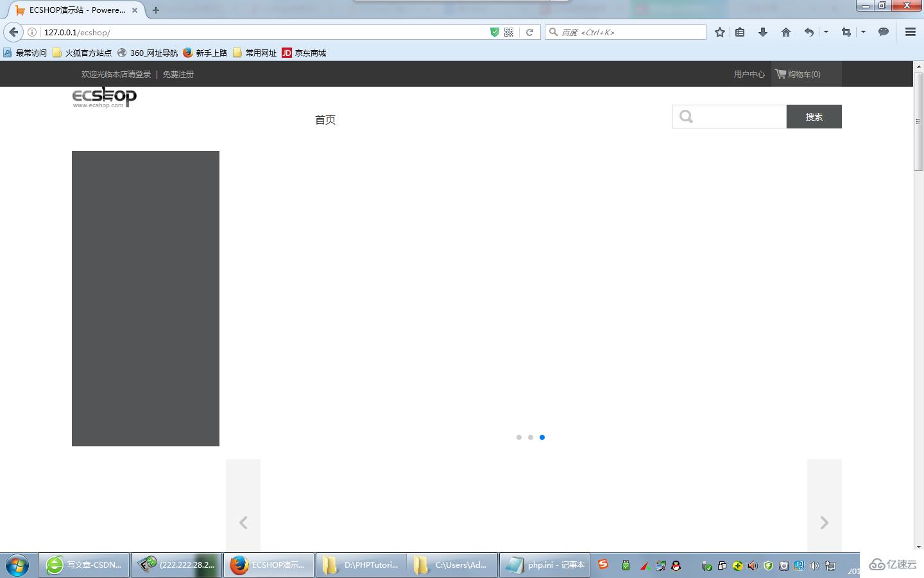Screen dimensions: 924x578
Task: Focus the address bar showing 127.0.0.1/ecshop/
Action: [x=263, y=32]
